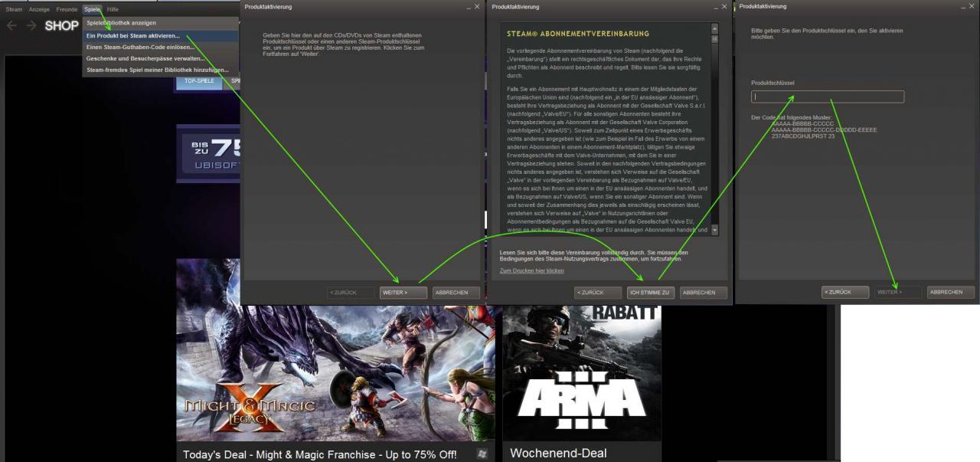Image resolution: width=980 pixels, height=462 pixels.
Task: Click ZURÜCK in the Produktschlüssel dialog
Action: click(x=845, y=292)
